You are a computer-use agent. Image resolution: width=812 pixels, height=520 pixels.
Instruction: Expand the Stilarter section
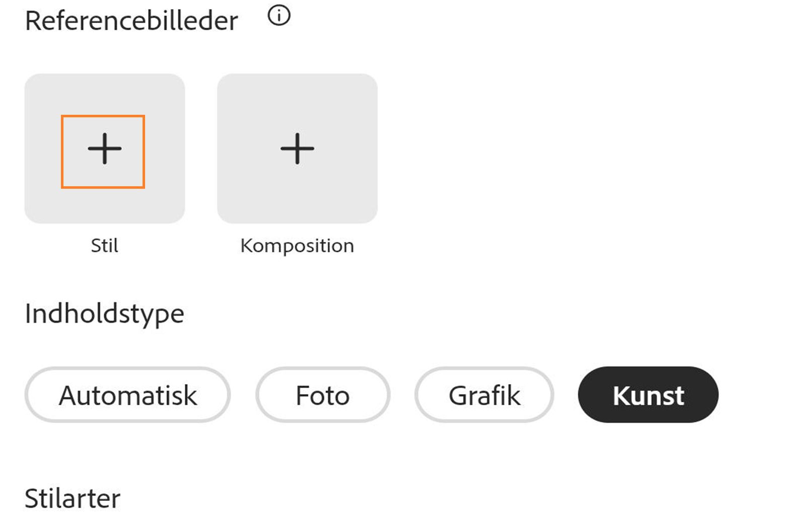coord(72,498)
